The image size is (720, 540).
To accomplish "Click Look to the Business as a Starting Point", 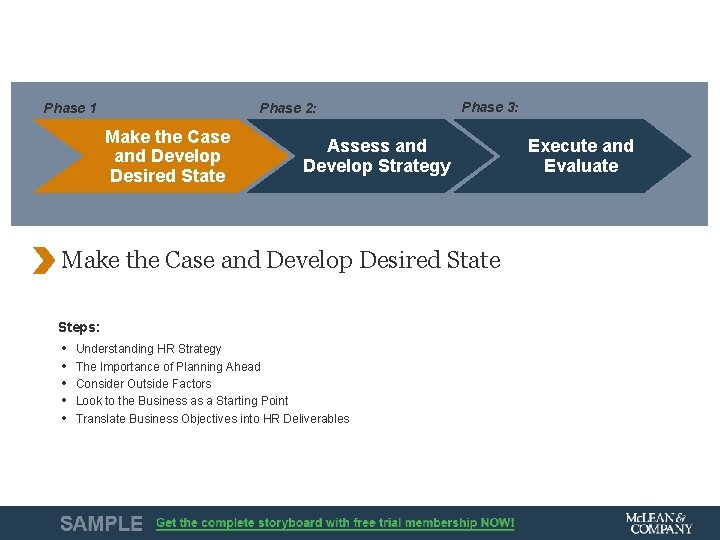I will [182, 401].
